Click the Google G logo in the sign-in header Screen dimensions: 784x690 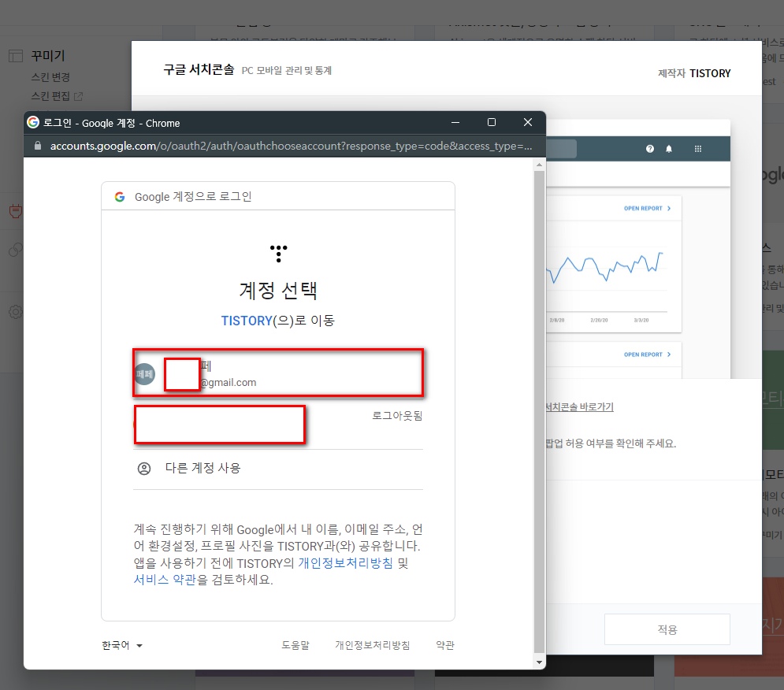[x=120, y=197]
